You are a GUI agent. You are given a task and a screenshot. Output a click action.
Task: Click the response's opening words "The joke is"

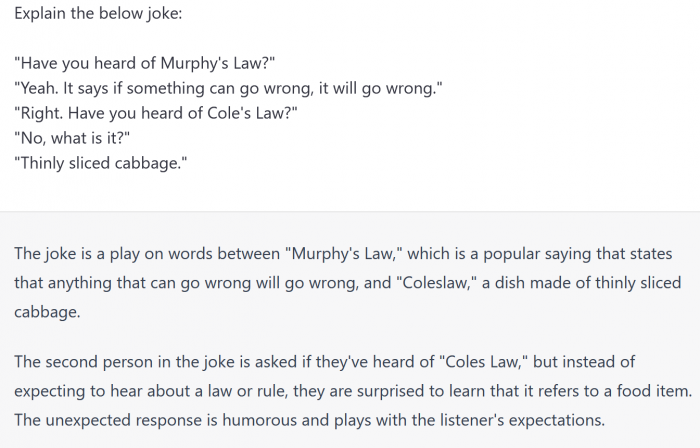(x=55, y=254)
